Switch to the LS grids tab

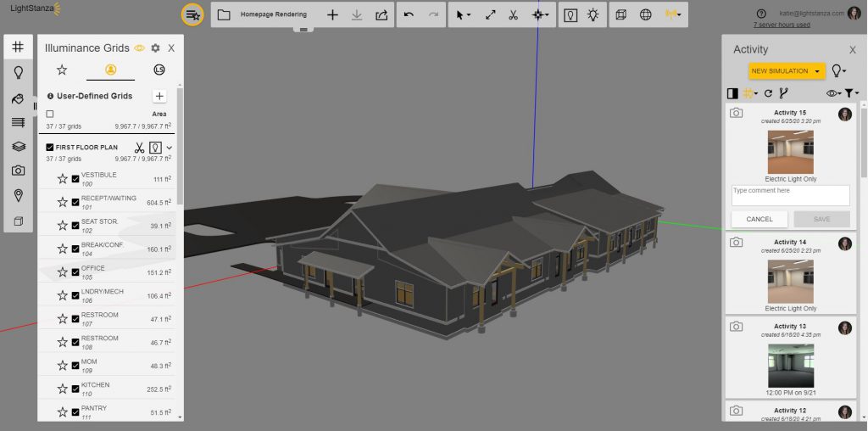pyautogui.click(x=159, y=70)
